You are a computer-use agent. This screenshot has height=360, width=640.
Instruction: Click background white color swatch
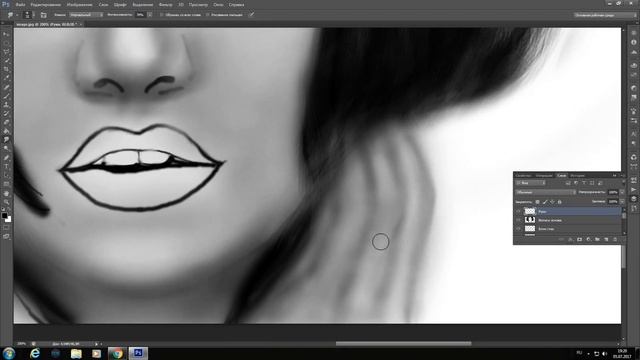click(8, 220)
